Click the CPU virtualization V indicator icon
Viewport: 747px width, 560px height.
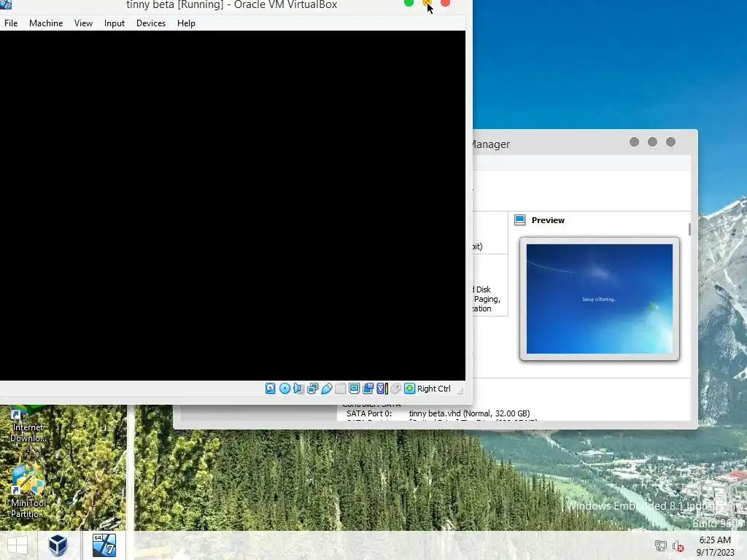[x=382, y=389]
